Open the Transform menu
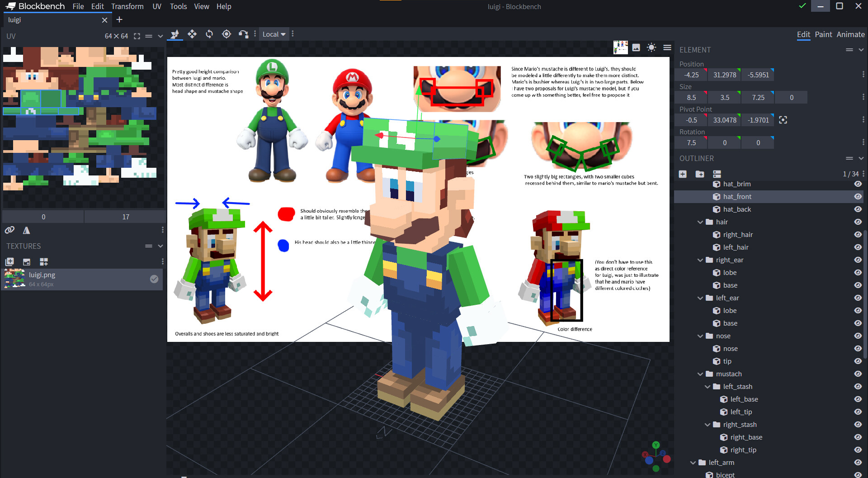 [127, 6]
